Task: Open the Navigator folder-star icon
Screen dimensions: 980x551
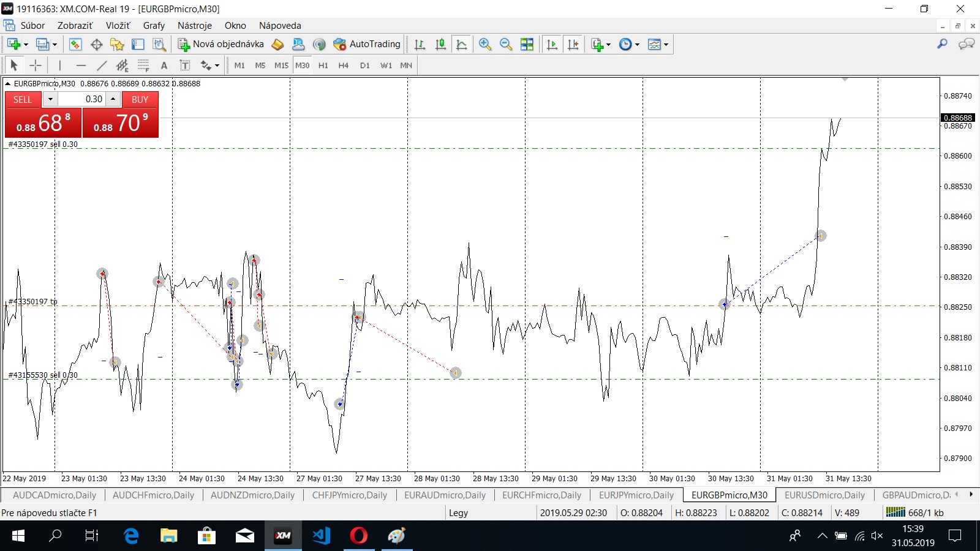Action: click(x=117, y=44)
